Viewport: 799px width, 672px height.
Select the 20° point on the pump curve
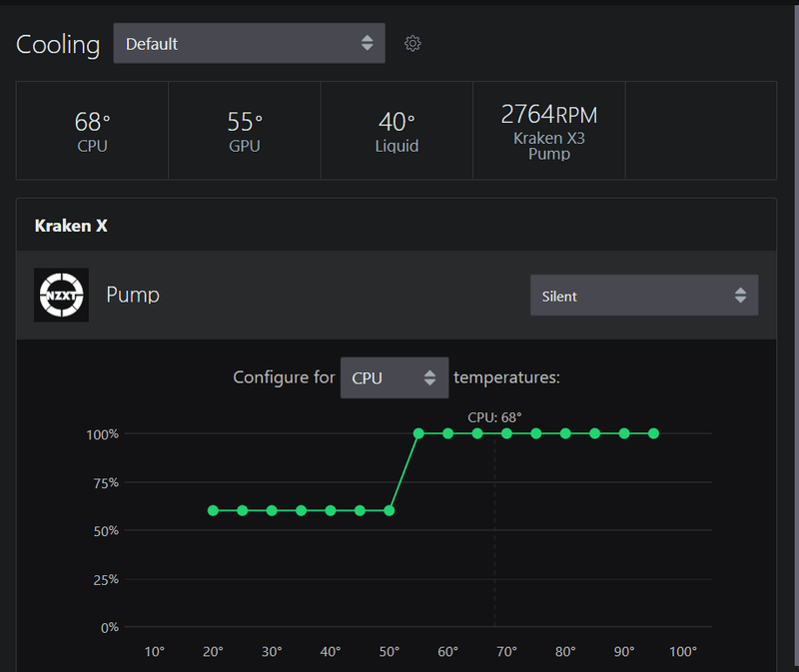pos(213,510)
